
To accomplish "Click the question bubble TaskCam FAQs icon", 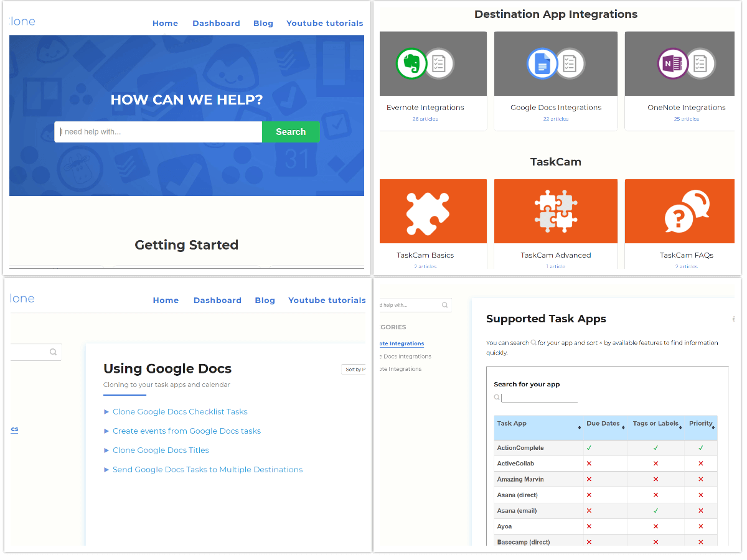I will click(687, 212).
